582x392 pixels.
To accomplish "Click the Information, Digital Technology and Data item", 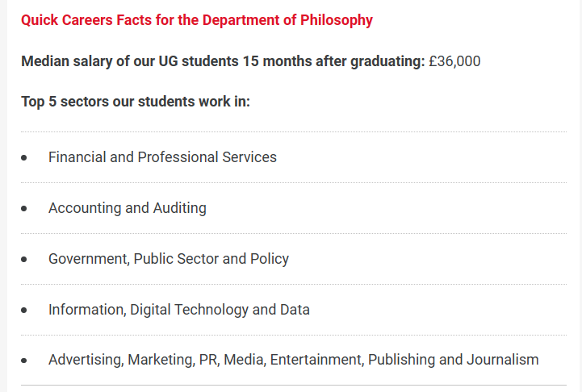I will (178, 310).
